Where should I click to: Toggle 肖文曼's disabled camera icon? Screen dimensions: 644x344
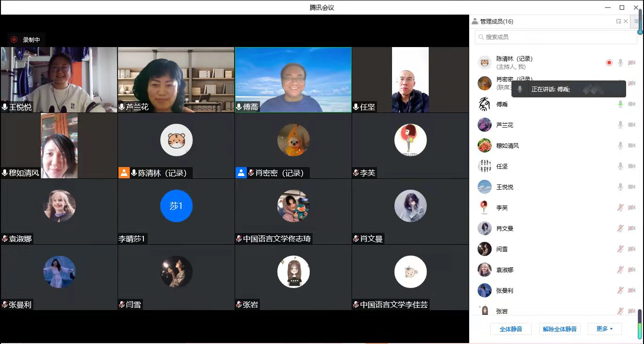click(631, 228)
